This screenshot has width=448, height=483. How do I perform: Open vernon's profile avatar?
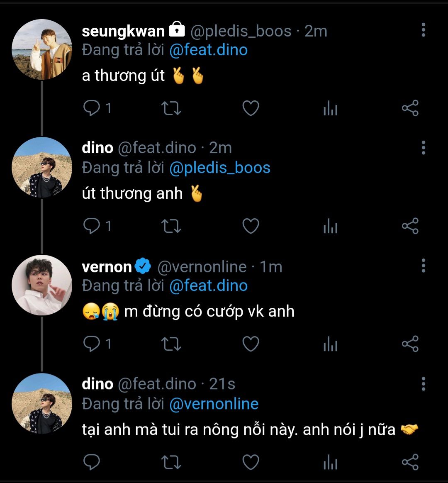pyautogui.click(x=41, y=285)
